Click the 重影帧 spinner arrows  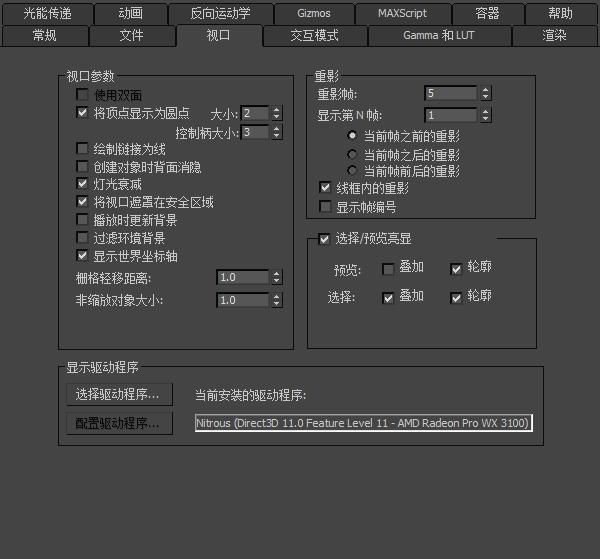coord(486,93)
